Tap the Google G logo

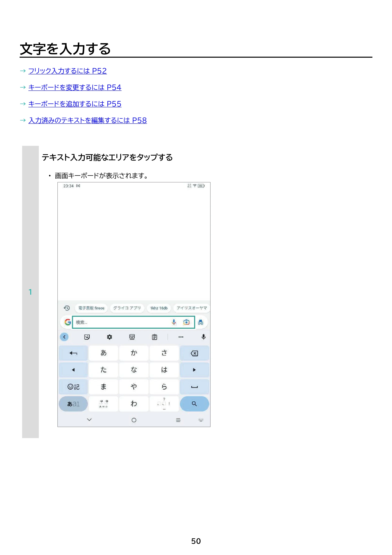(x=68, y=322)
